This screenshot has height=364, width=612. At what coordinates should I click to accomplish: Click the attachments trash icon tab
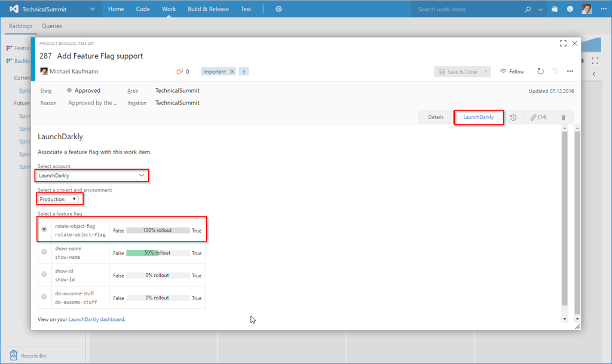(x=563, y=117)
